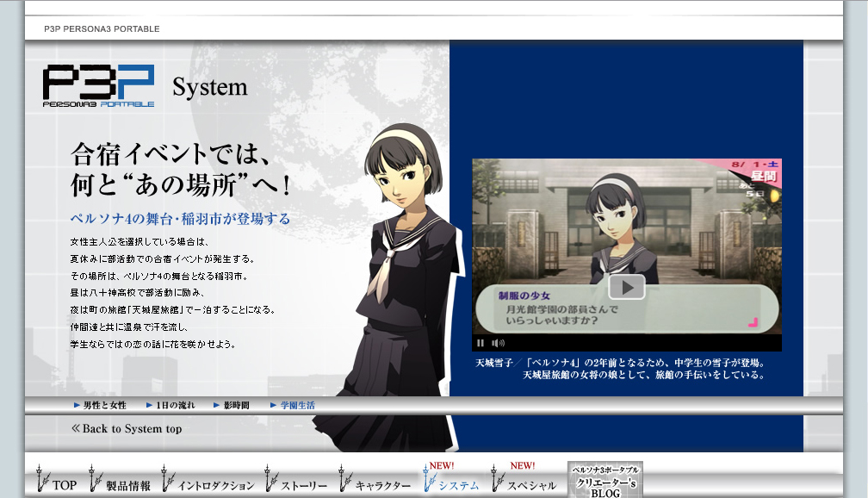Click the tower icon beside 製品情報
This screenshot has height=498, width=868.
(x=96, y=478)
